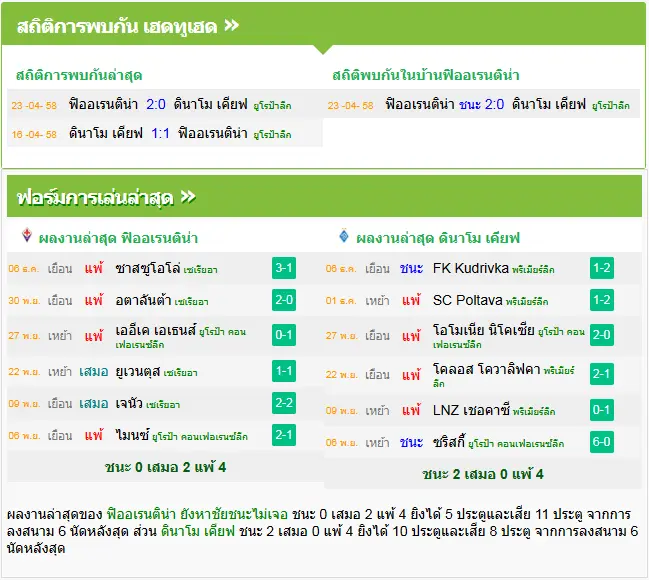Click the 01 ธ.ค. date in SC Poltava row
Image resolution: width=649 pixels, height=580 pixels.
[x=341, y=301]
